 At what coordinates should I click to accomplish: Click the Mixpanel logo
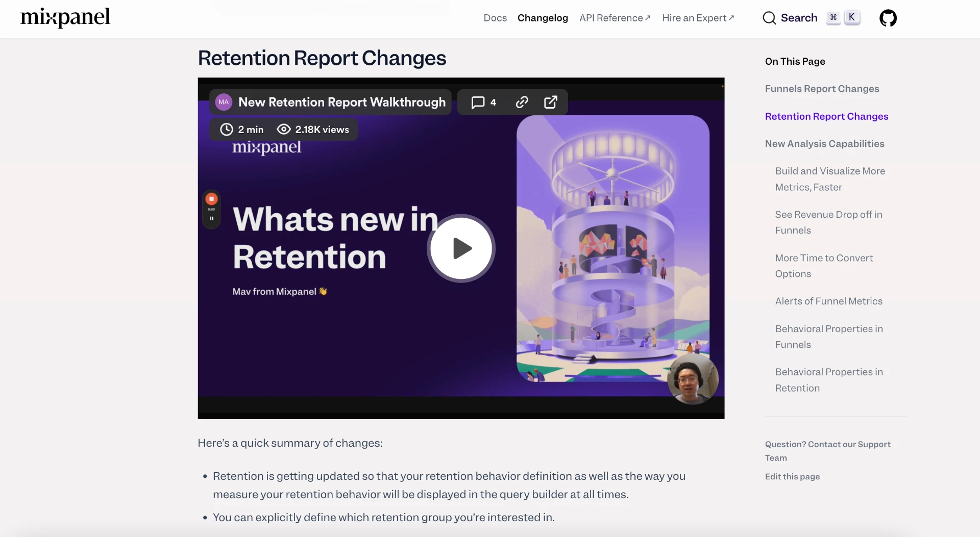click(65, 18)
